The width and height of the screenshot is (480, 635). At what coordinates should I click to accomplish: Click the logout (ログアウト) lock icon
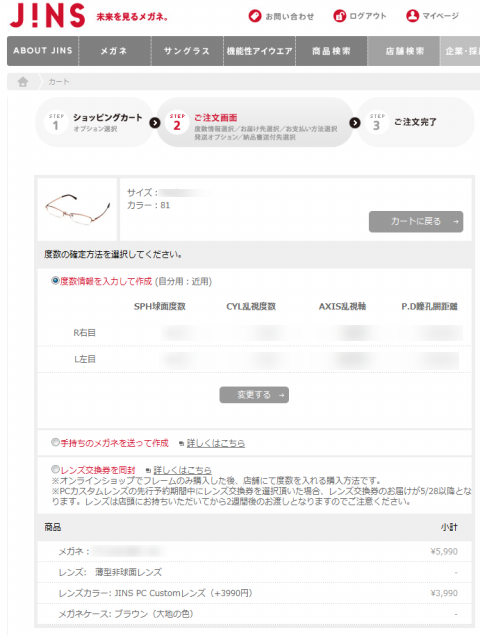click(x=339, y=16)
